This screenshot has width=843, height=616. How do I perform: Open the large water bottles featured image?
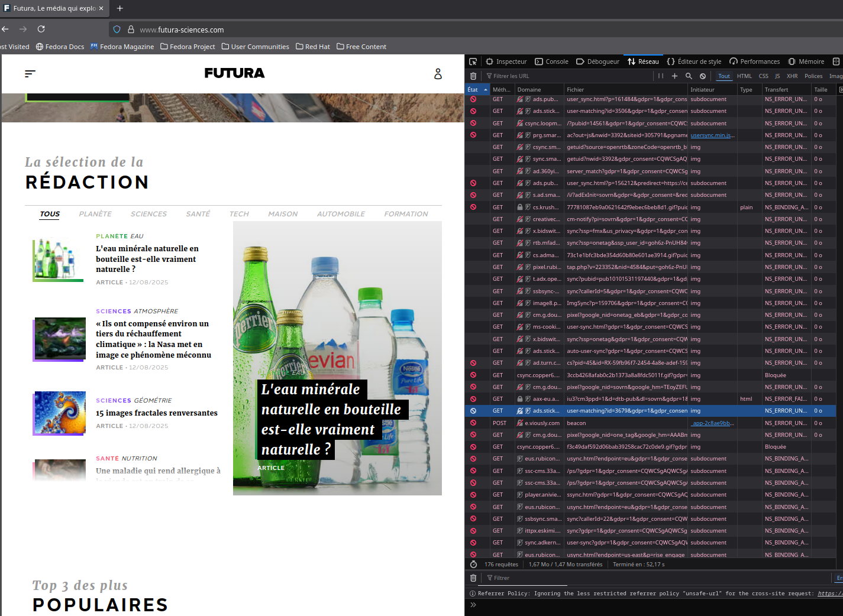pyautogui.click(x=337, y=358)
